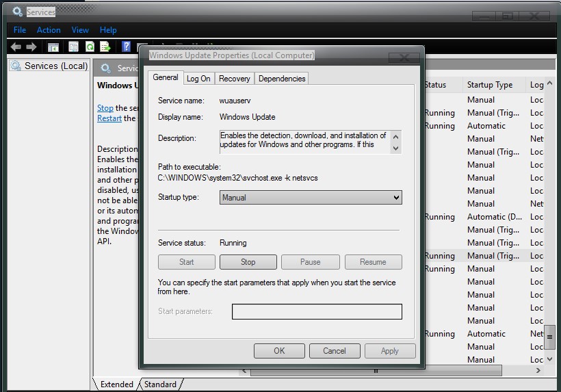Screen dimensions: 561x392
Task: Click the Export List toolbar icon
Action: [x=105, y=47]
